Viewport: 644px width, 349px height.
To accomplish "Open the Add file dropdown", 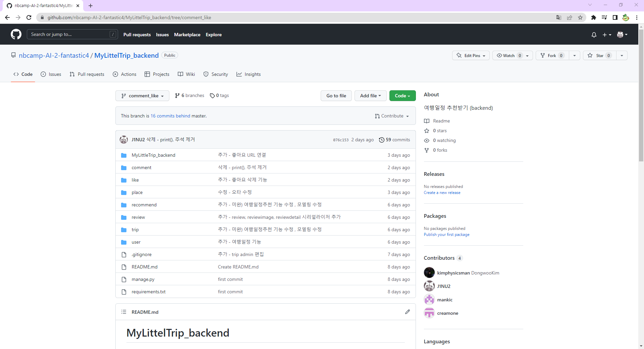I will pos(371,96).
